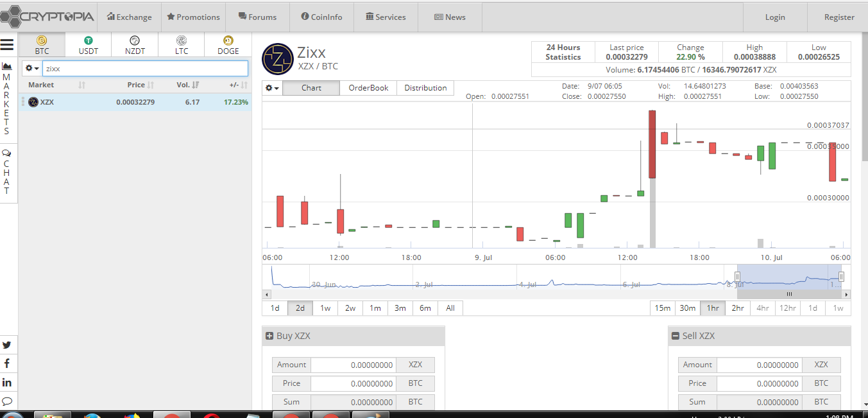Viewport: 868px width, 418px height.
Task: Click Sell XZX Amount input field
Action: pos(760,365)
